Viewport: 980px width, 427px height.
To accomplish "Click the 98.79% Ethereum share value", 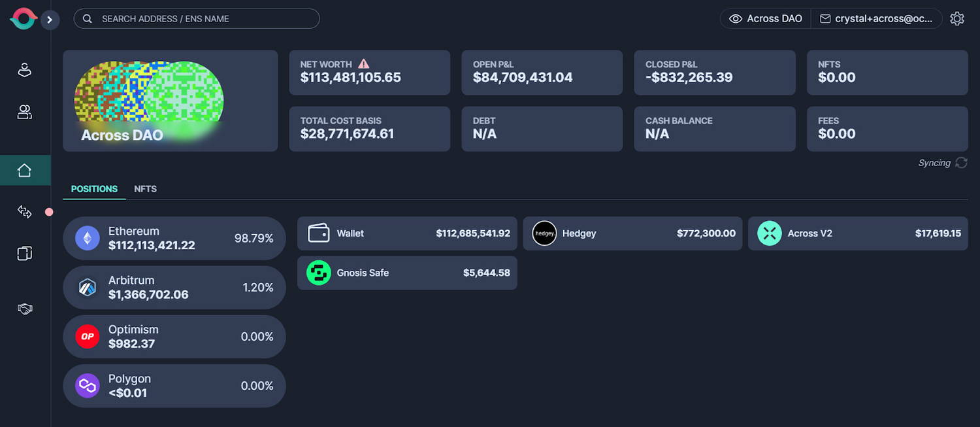I will click(253, 238).
